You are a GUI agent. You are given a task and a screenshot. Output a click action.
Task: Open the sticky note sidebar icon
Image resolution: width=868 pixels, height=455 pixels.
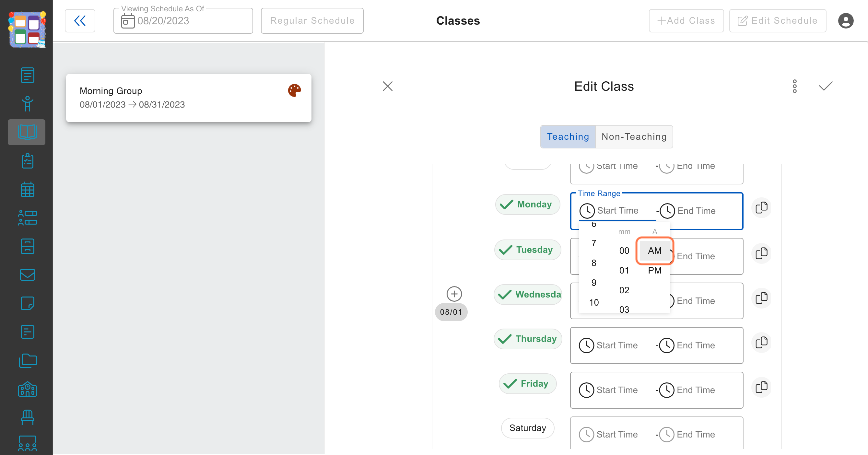click(27, 303)
